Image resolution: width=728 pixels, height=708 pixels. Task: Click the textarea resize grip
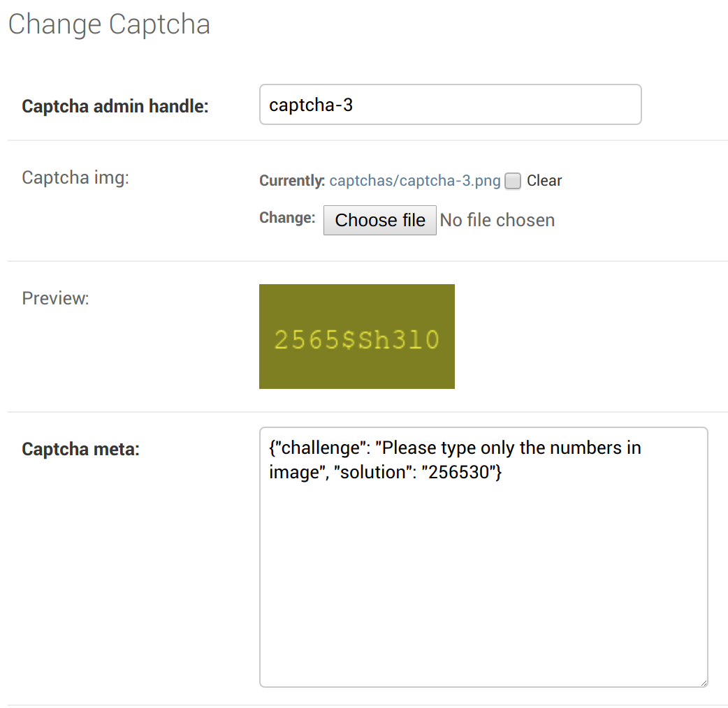click(703, 682)
